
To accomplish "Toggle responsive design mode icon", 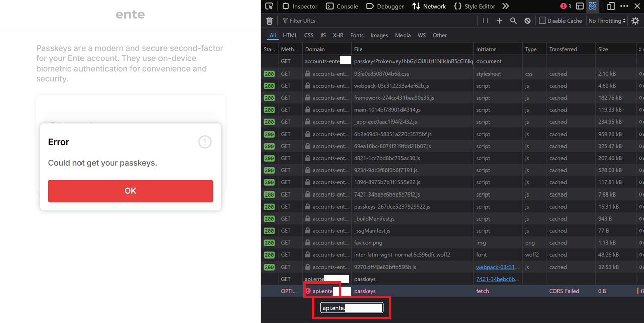I will point(611,6).
